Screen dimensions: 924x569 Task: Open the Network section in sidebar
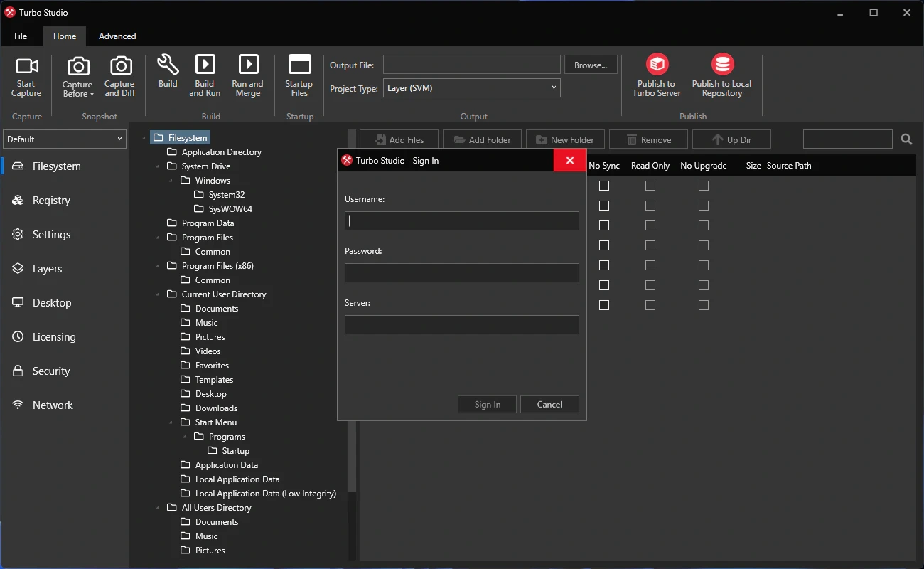point(65,405)
